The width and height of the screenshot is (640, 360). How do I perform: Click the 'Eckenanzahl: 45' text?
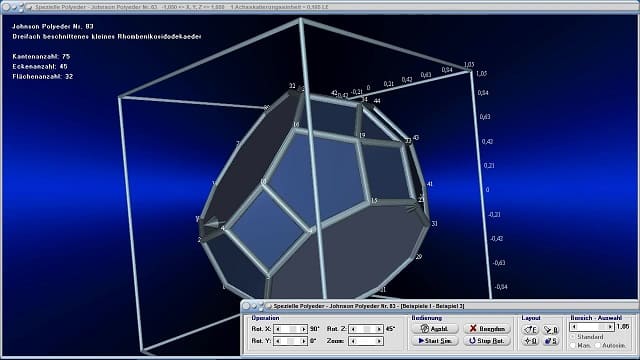tap(40, 66)
